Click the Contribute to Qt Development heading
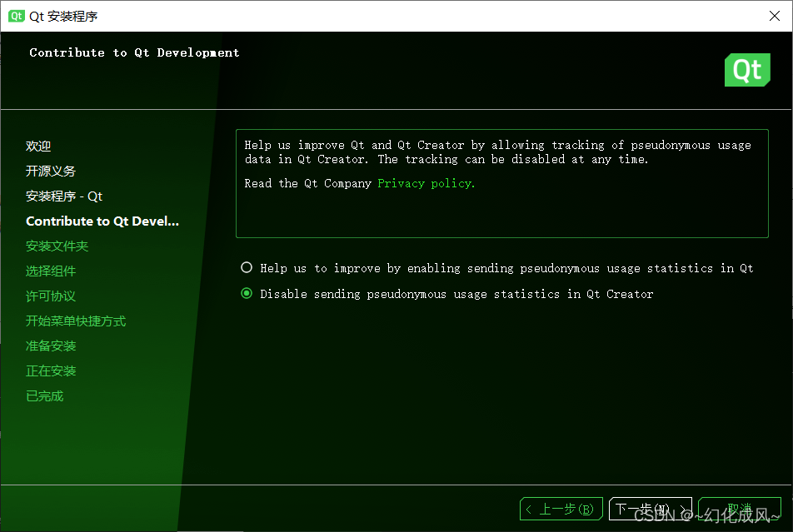The width and height of the screenshot is (793, 532). 134,52
